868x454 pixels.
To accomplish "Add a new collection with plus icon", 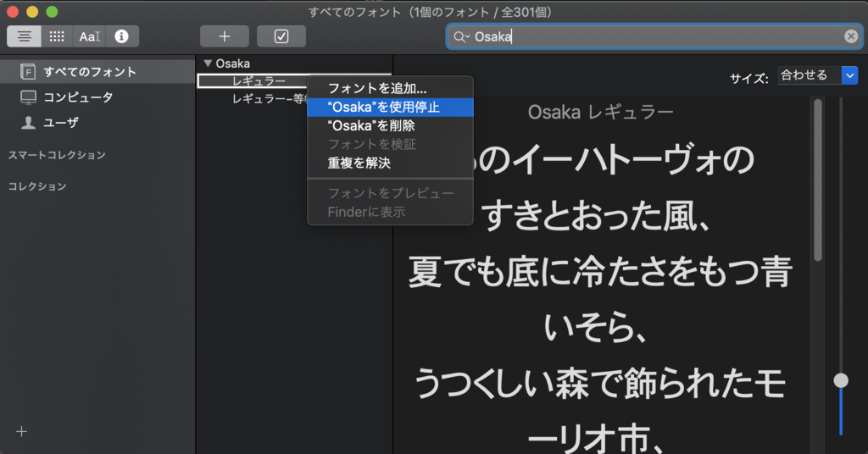I will 21,431.
